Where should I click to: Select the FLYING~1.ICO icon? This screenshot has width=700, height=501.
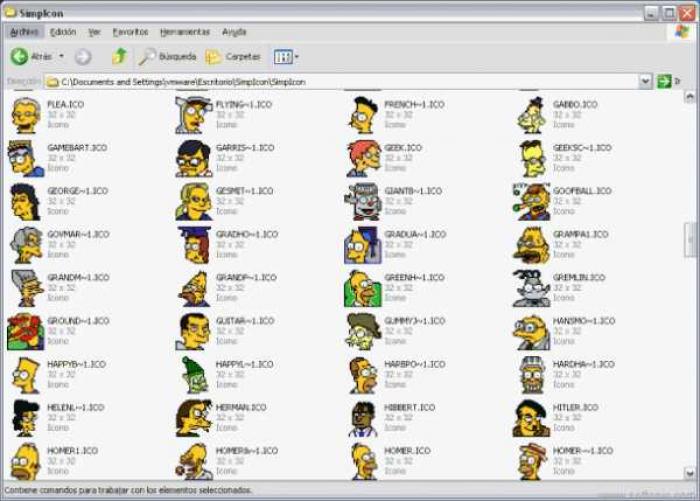coord(193,115)
